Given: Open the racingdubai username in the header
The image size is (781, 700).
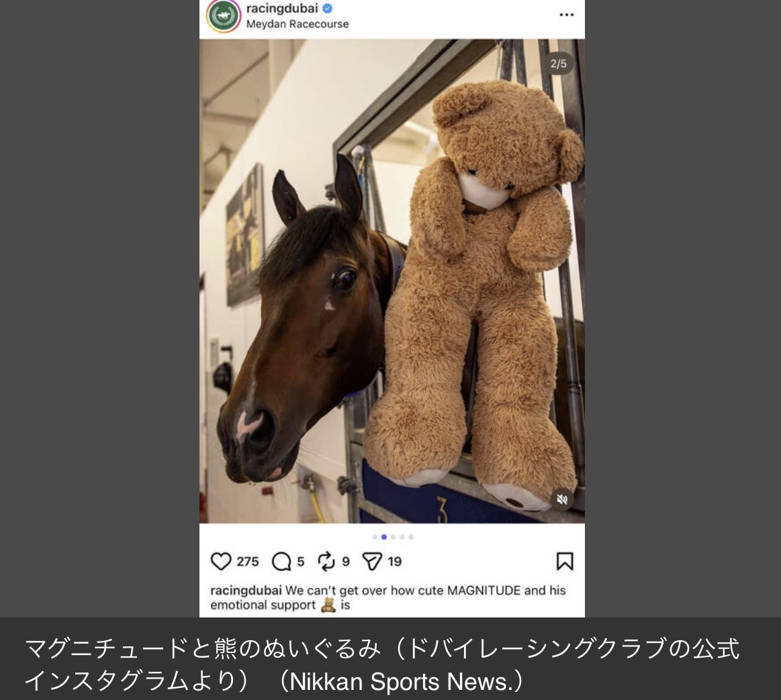Looking at the screenshot, I should pos(282,9).
